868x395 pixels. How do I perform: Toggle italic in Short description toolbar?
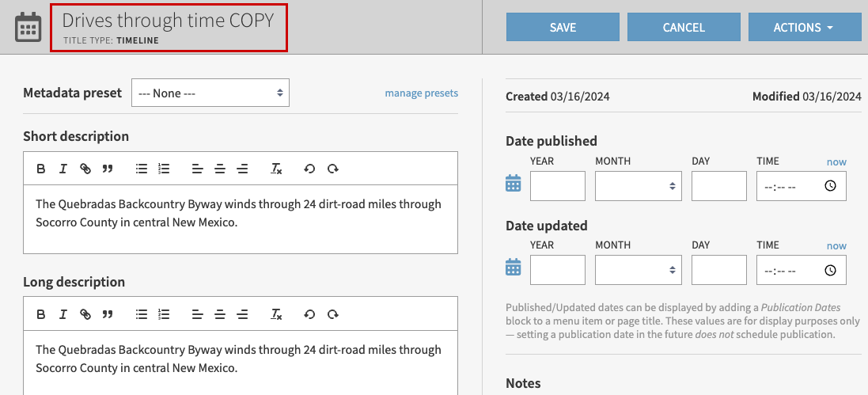[63, 169]
